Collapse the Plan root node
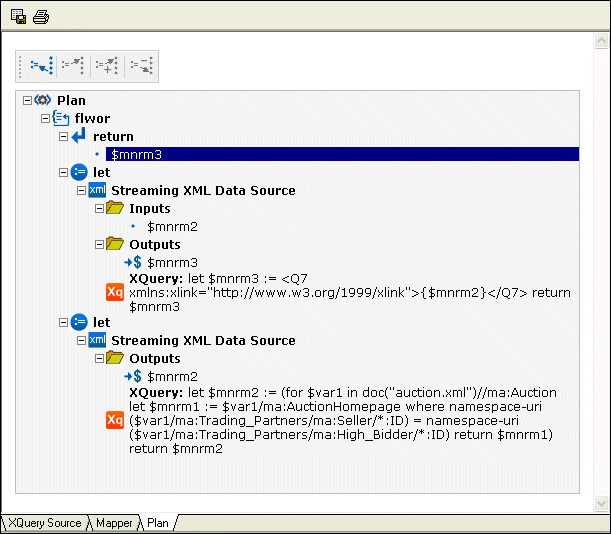 [x=27, y=100]
